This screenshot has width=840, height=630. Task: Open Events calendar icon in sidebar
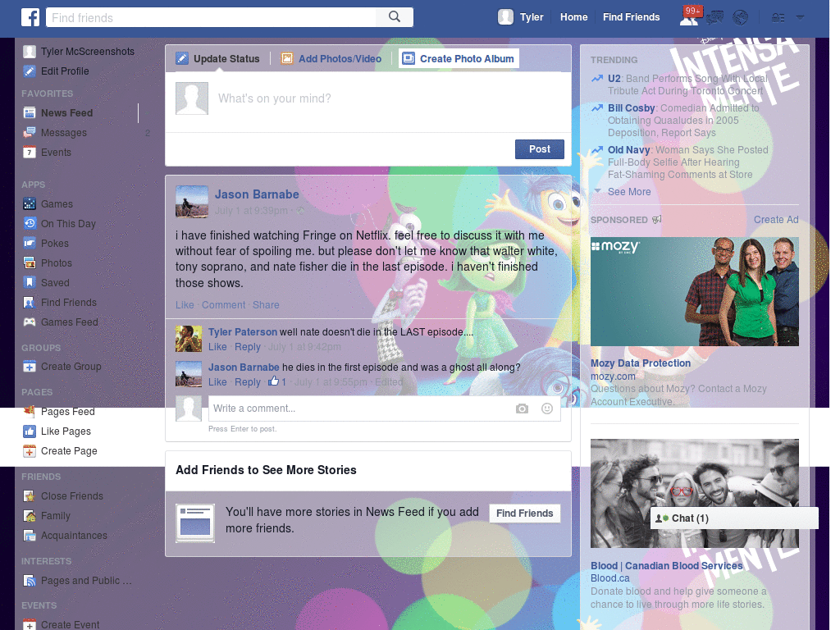coord(30,153)
